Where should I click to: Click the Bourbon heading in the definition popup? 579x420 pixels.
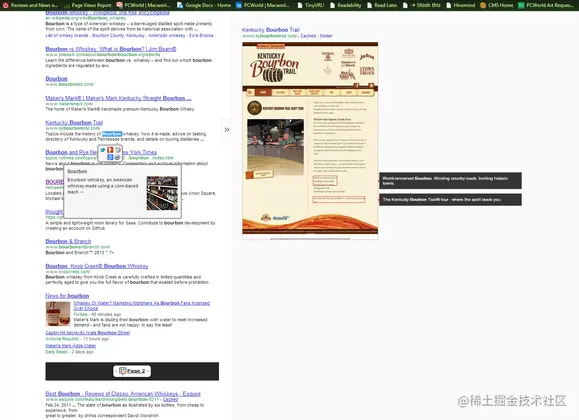click(77, 171)
